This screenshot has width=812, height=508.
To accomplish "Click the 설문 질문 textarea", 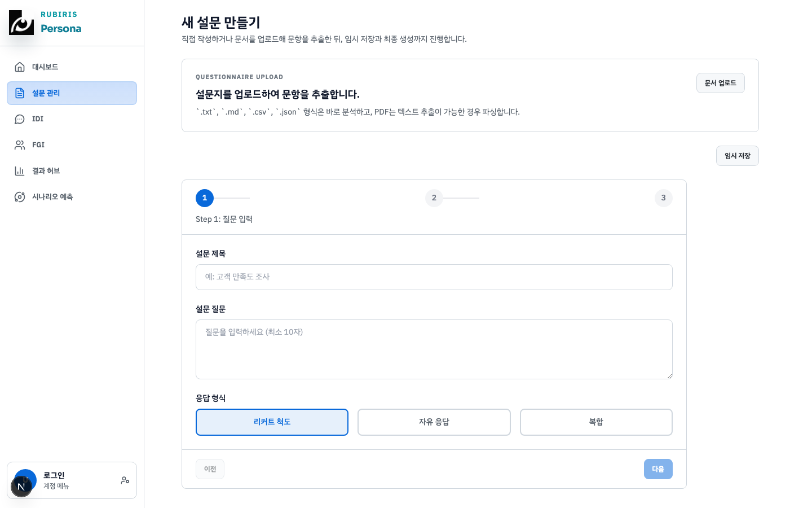I will coord(434,349).
